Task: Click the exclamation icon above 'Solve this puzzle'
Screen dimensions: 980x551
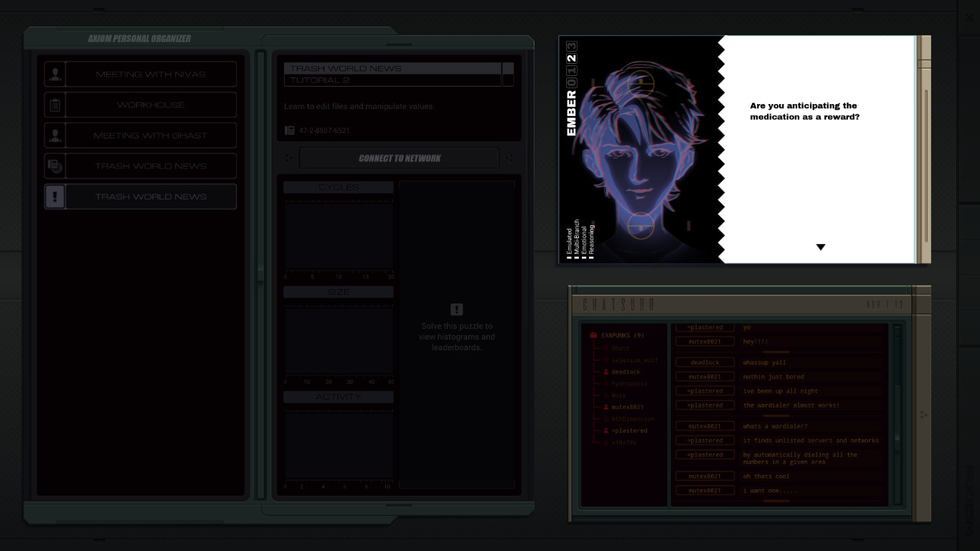Action: [x=456, y=309]
